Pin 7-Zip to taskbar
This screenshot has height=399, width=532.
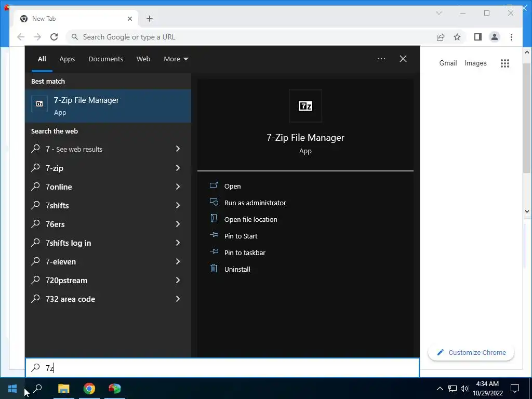245,253
